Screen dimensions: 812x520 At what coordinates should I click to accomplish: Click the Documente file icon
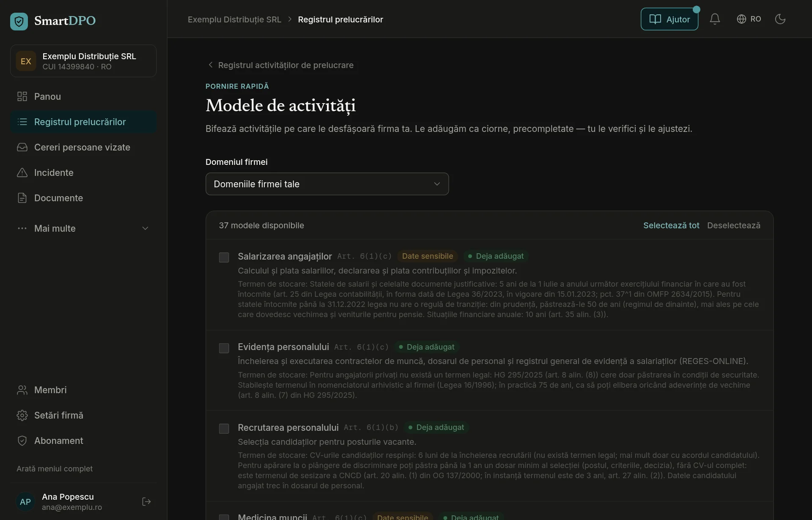pyautogui.click(x=22, y=198)
